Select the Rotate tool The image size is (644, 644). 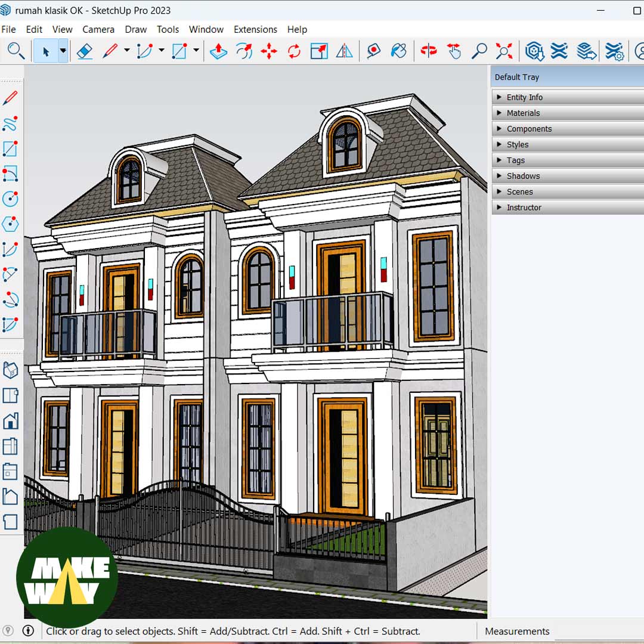coord(293,51)
